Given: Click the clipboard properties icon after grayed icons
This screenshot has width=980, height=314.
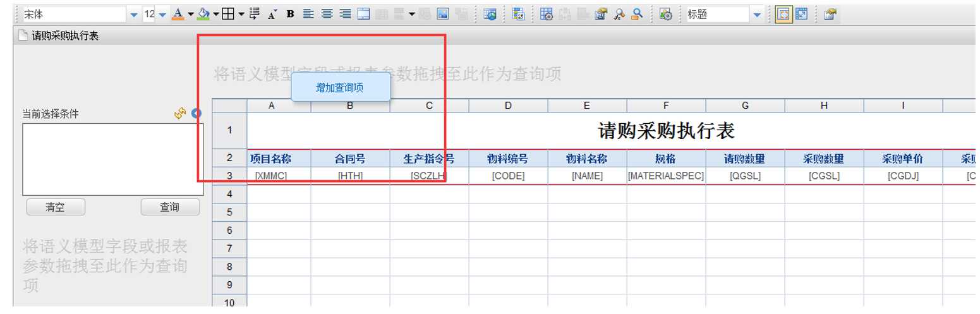Looking at the screenshot, I should click(602, 14).
